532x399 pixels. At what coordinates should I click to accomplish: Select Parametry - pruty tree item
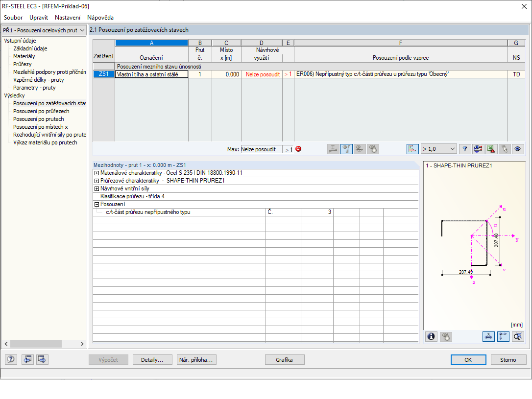point(34,88)
